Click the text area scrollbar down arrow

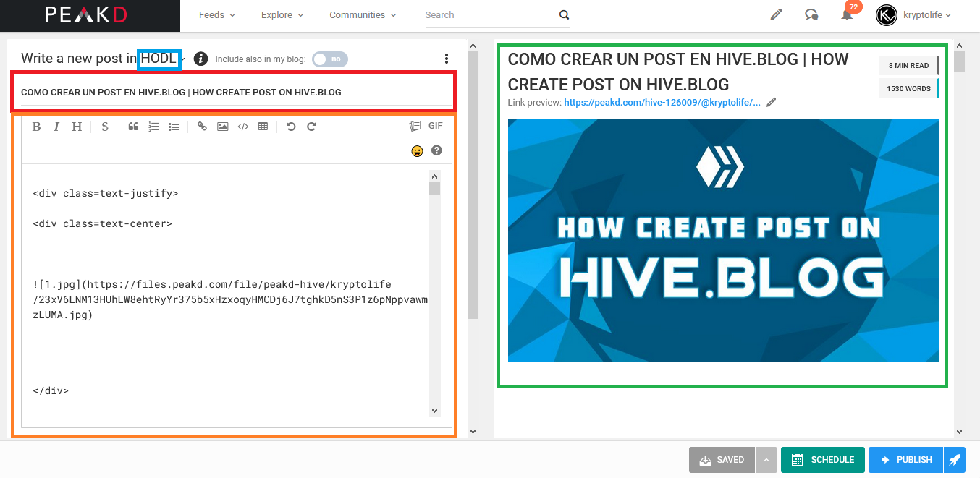(434, 411)
